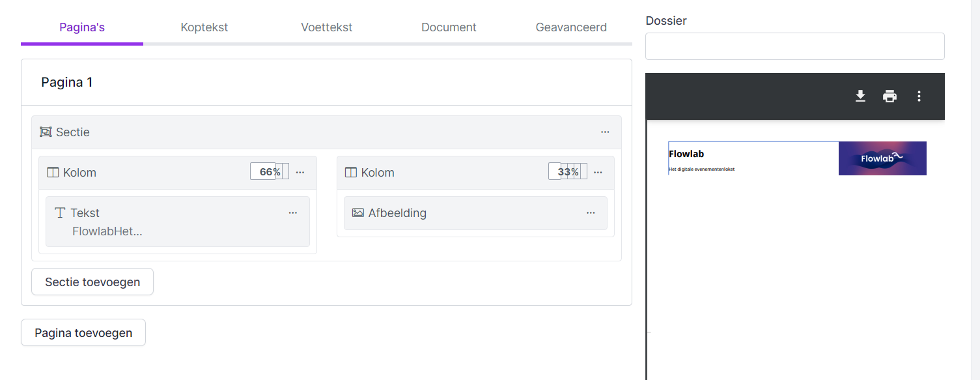Open ellipsis menu of the 66% Kolom
This screenshot has width=980, height=380.
pos(300,173)
